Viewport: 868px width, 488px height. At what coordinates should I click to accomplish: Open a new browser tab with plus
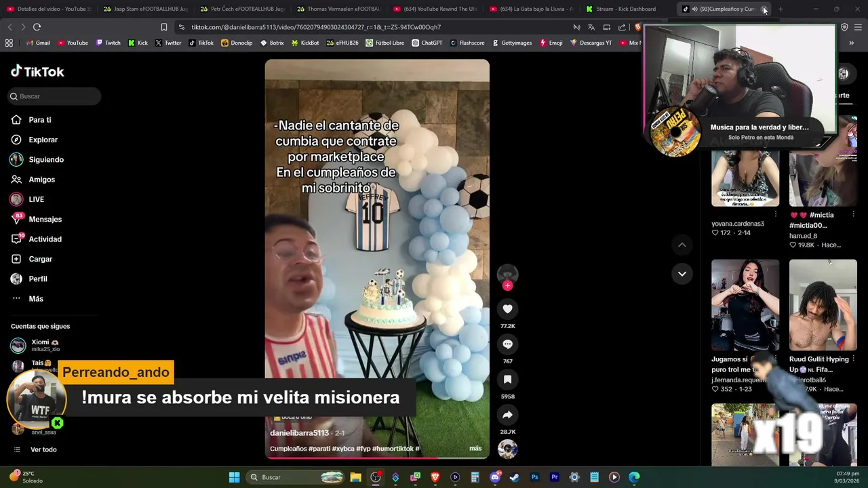781,9
